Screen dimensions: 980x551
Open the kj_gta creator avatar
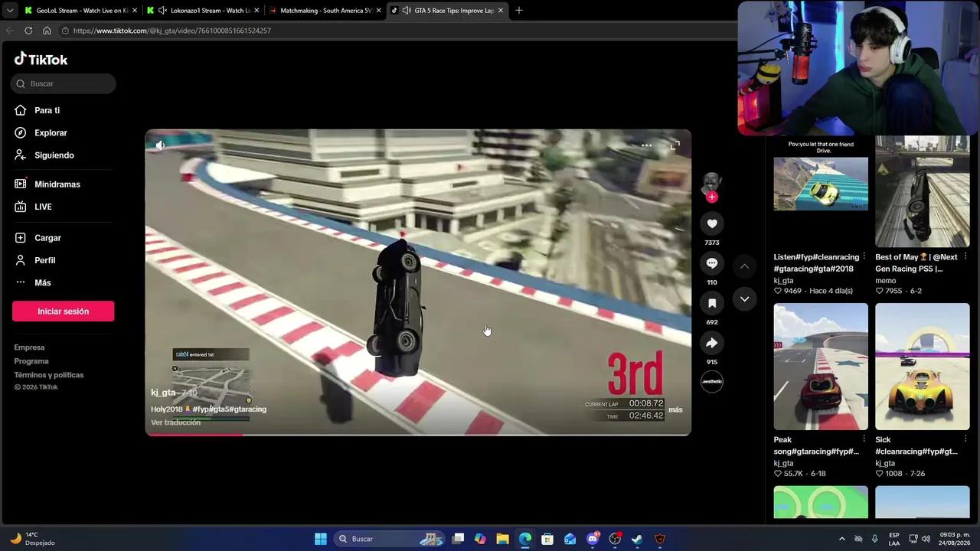pos(711,182)
